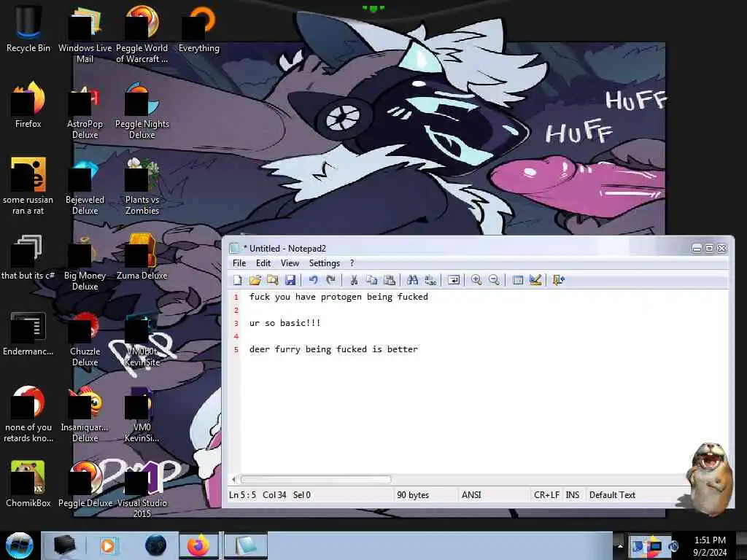Click the Exit door icon in toolbar

(558, 280)
